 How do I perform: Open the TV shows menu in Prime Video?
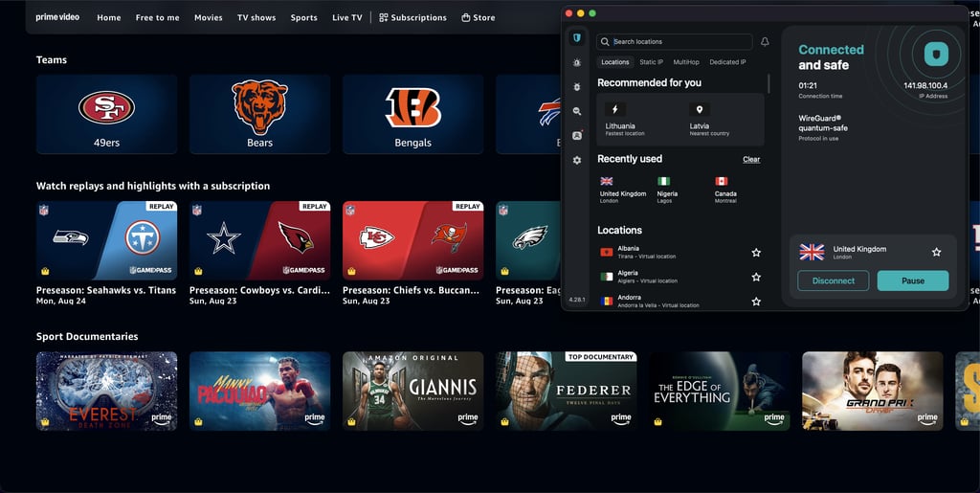point(256,17)
